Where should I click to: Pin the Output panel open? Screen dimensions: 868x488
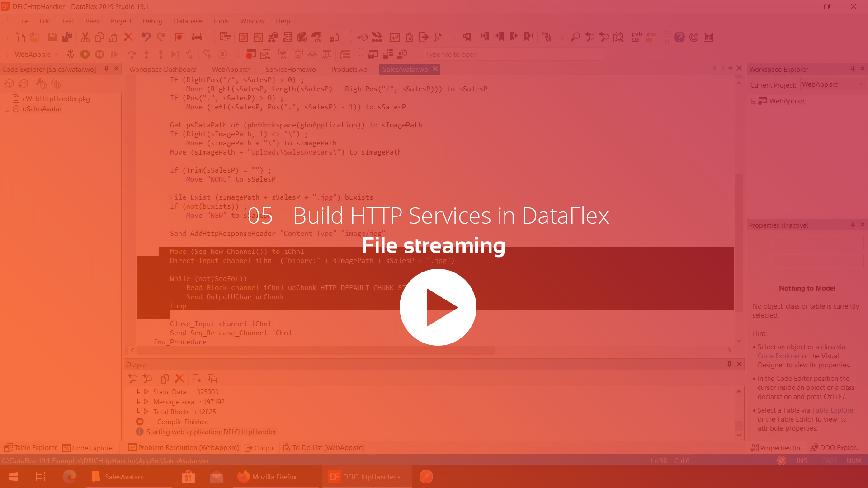point(729,364)
